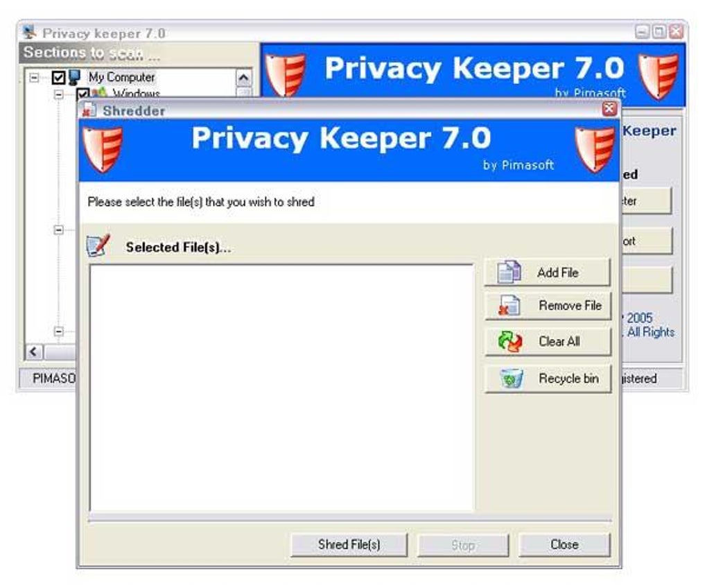Image resolution: width=707 pixels, height=588 pixels.
Task: Toggle the My Computer checkbox
Action: pos(59,78)
